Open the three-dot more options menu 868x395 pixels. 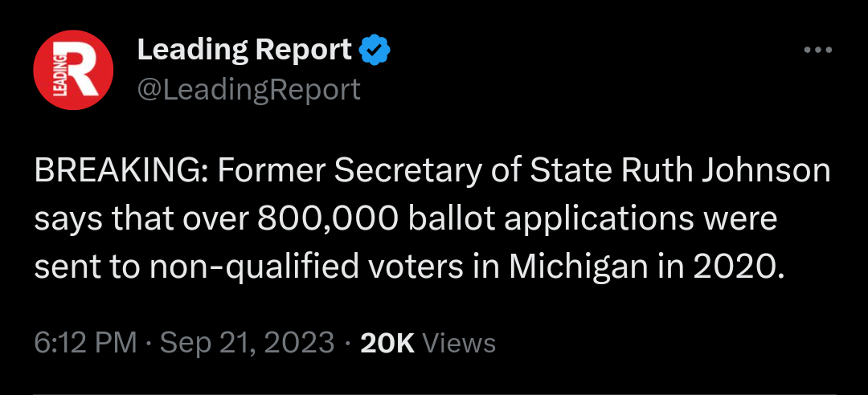(x=818, y=51)
